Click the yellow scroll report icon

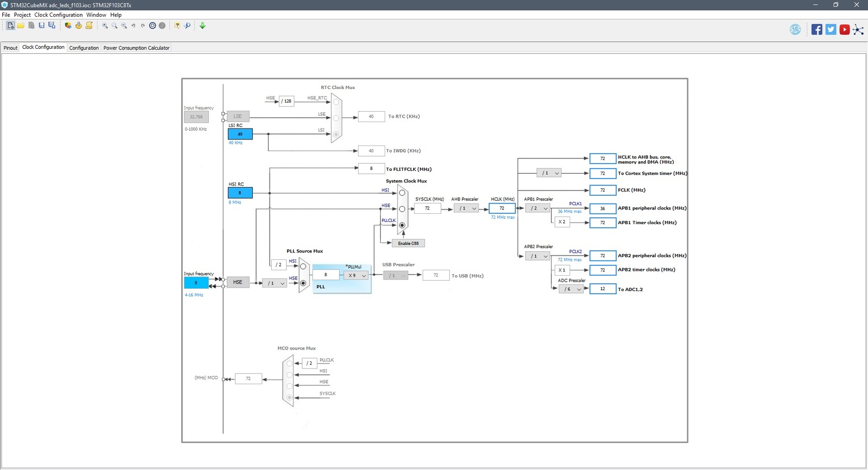point(89,26)
